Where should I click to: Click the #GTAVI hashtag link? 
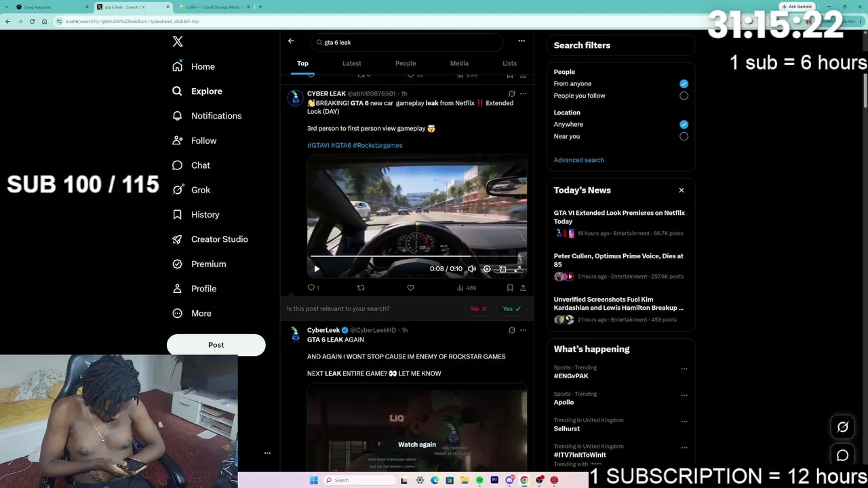click(x=318, y=145)
